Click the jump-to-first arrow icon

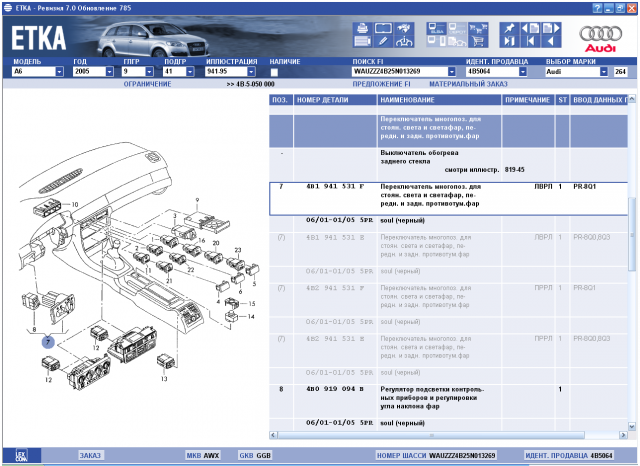tap(530, 41)
